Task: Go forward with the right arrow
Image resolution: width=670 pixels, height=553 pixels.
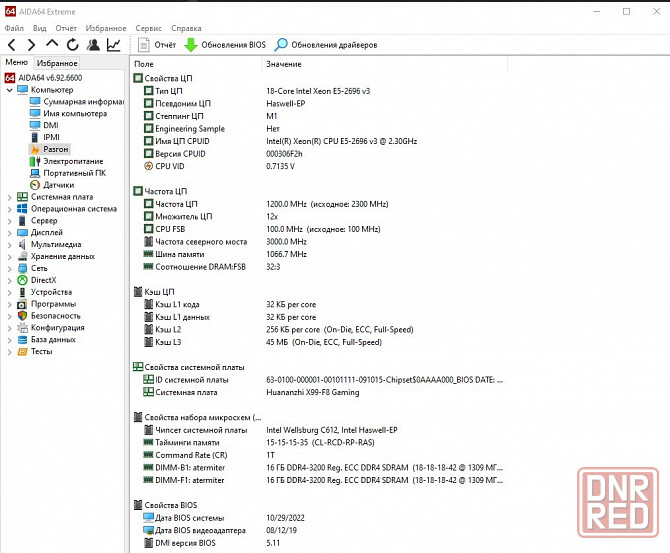Action: tap(31, 44)
